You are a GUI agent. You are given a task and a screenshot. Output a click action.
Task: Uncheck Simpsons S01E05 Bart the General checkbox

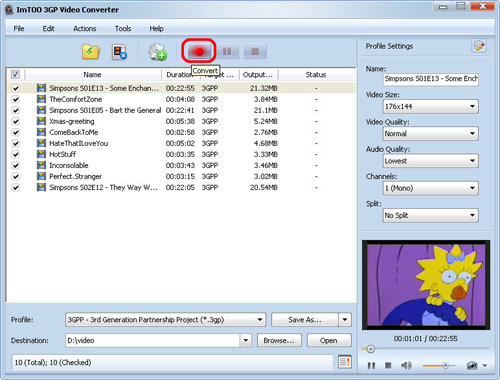[x=15, y=110]
